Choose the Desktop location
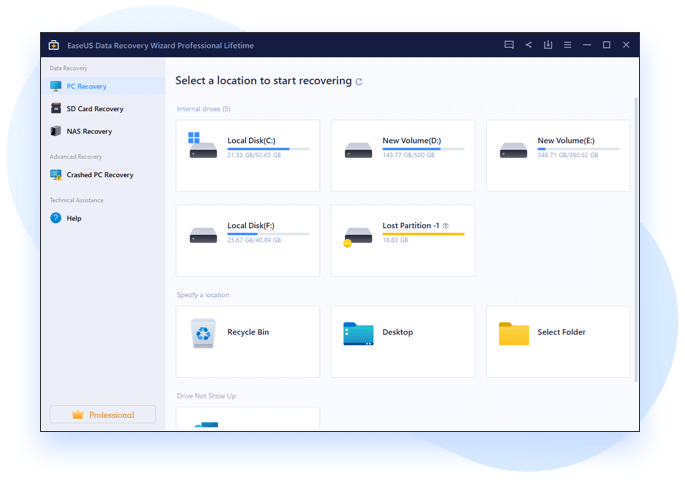The width and height of the screenshot is (685, 482). [x=403, y=342]
